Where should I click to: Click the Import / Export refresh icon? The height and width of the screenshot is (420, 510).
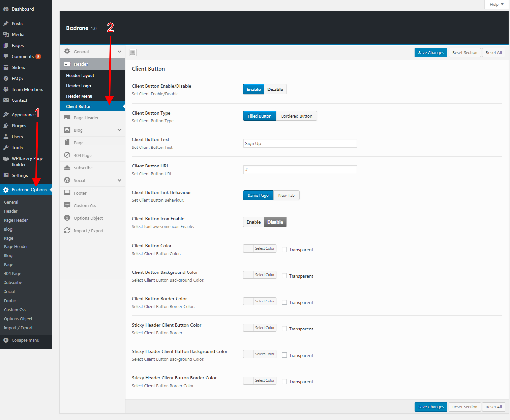[x=67, y=230]
